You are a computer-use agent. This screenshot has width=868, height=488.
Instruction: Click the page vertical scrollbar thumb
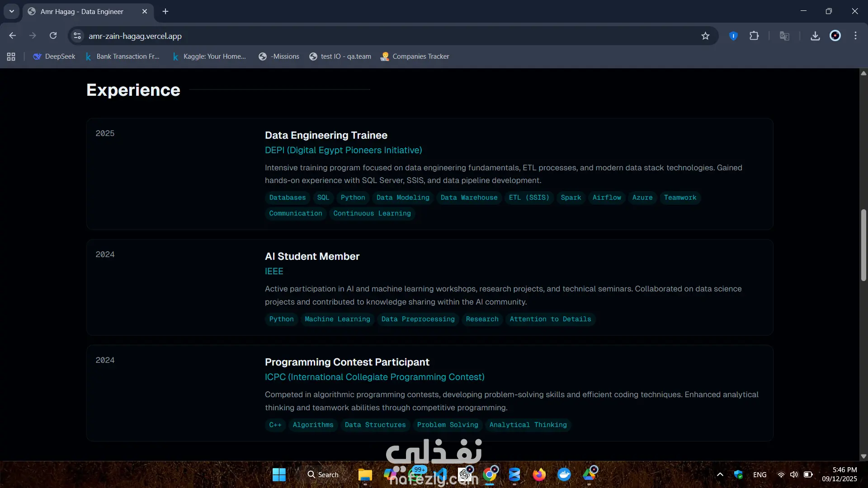(x=863, y=245)
